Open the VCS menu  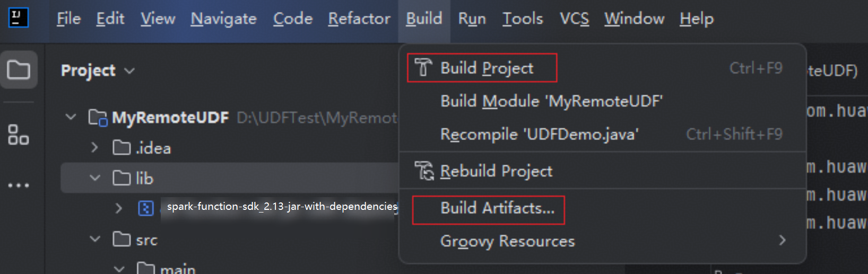click(x=574, y=19)
